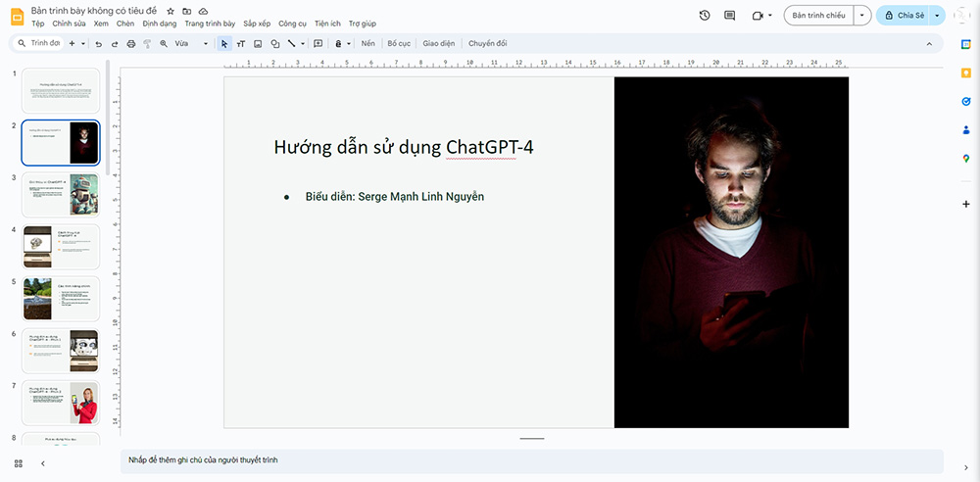
Task: Click the slide title Hướng dẫn sử dụng ChatGPT-4
Action: coord(404,148)
